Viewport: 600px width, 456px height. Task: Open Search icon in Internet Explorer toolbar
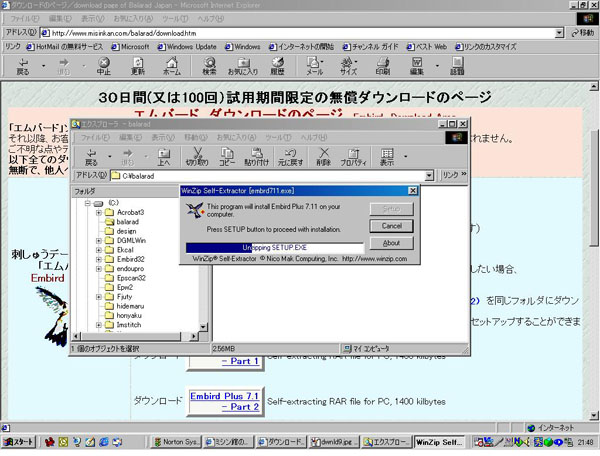click(209, 66)
